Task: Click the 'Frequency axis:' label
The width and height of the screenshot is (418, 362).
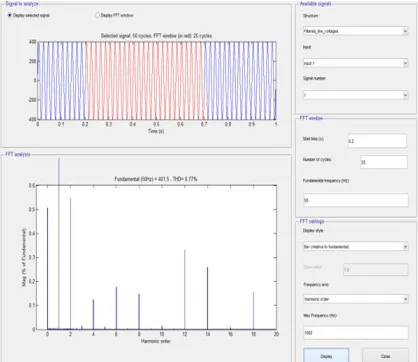Action: coord(316,285)
